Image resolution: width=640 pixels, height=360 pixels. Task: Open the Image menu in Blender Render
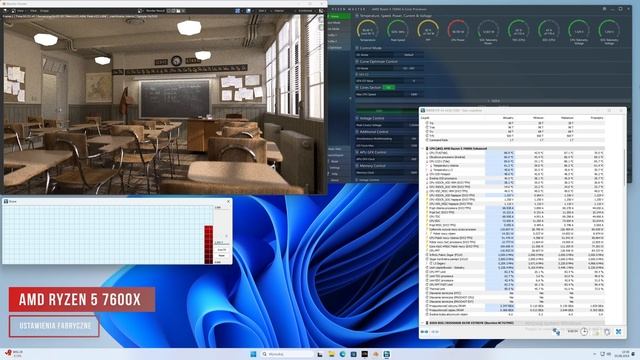(44, 11)
